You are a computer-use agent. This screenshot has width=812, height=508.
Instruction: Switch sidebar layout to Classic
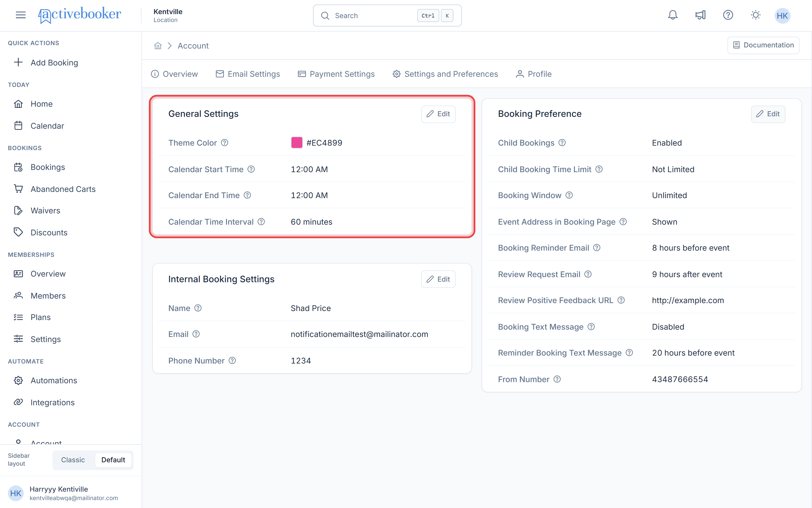[73, 460]
